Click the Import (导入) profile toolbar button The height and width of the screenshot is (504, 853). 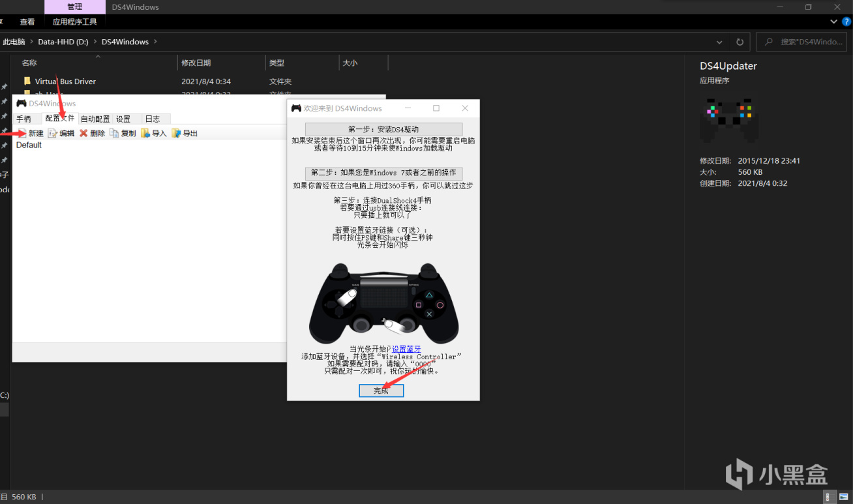coord(154,134)
